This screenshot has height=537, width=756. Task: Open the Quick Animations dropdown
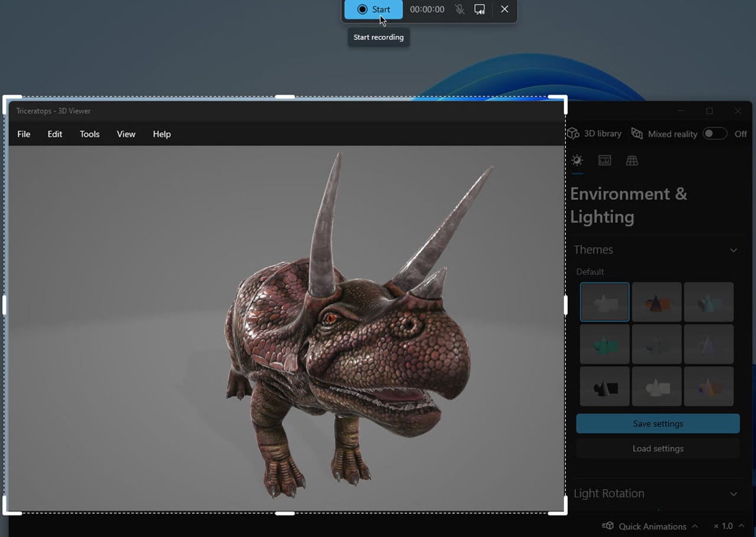pyautogui.click(x=650, y=526)
